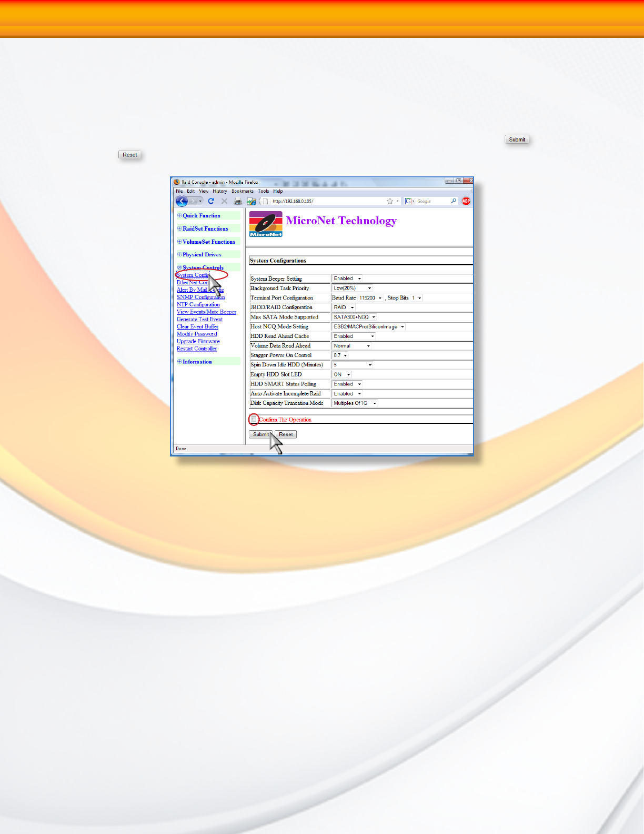The height and width of the screenshot is (834, 644).
Task: Open the JBOD/RAID Configuration dropdown
Action: 344,307
